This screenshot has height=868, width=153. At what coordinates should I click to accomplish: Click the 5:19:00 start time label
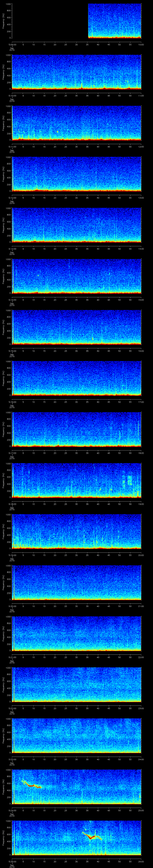(x=12, y=555)
